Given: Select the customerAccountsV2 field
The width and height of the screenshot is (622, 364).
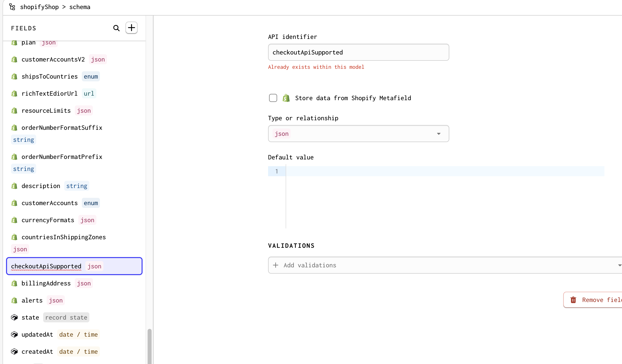Looking at the screenshot, I should [74, 59].
